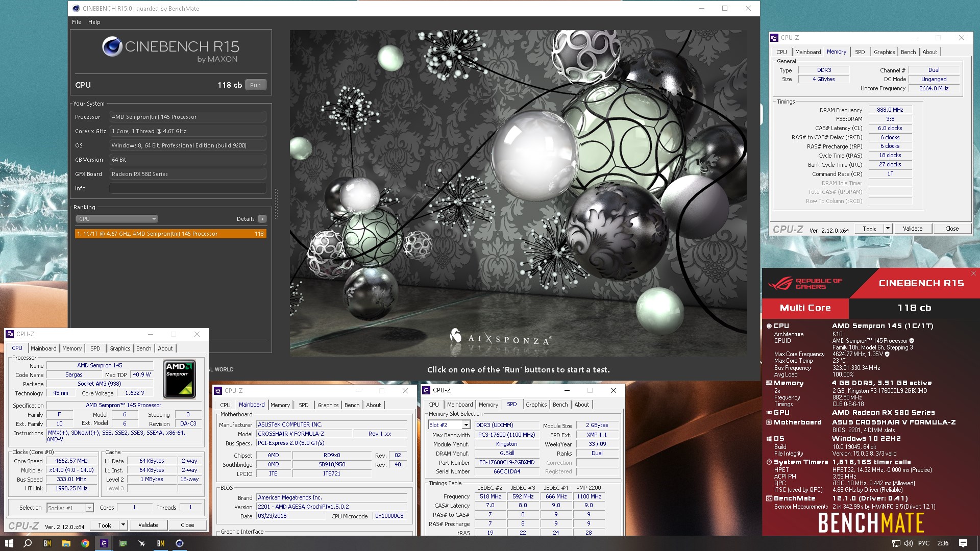Click the AMD Sempron processor logo in CPU-Z
Image resolution: width=980 pixels, height=551 pixels.
tap(180, 379)
